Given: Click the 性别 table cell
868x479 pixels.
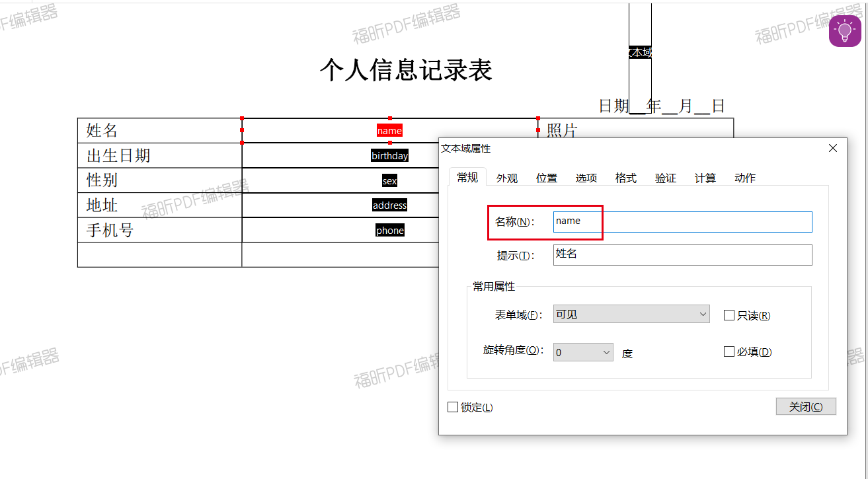Looking at the screenshot, I should click(160, 180).
